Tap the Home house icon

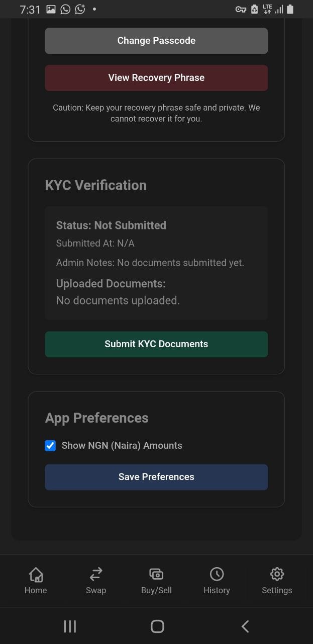point(36,574)
